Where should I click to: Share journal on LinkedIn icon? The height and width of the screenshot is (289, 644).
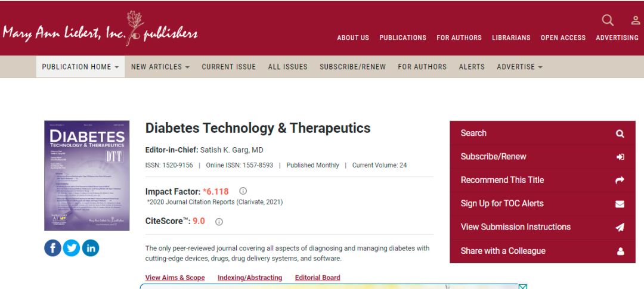point(91,248)
